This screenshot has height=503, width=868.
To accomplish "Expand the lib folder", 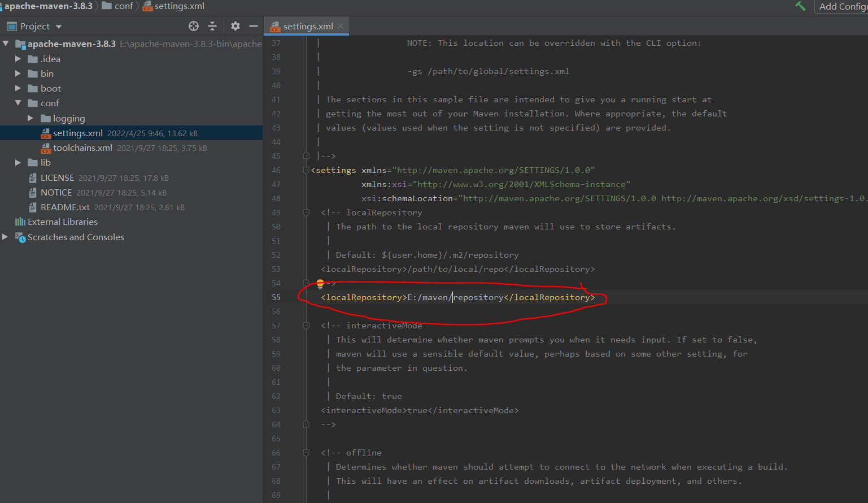I will 18,162.
